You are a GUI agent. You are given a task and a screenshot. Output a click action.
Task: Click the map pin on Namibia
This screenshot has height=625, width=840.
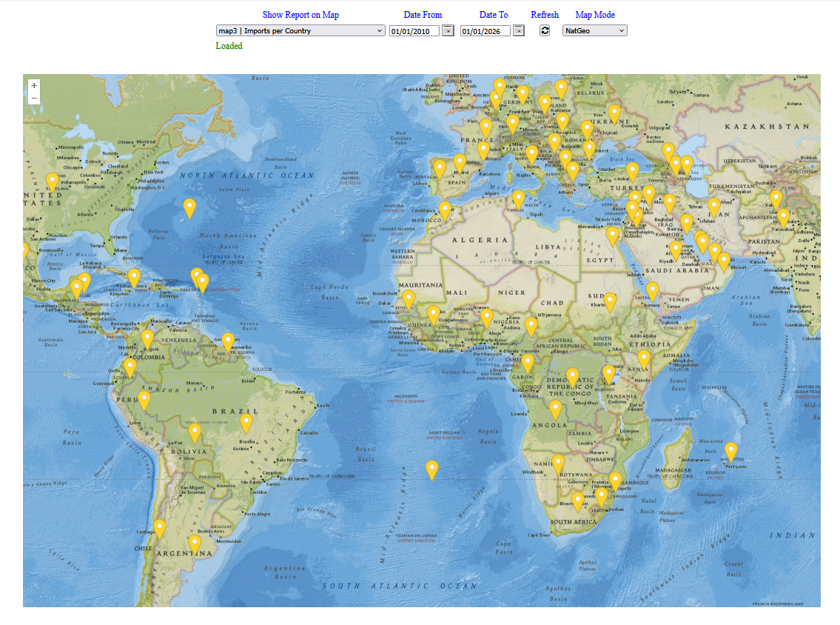pos(558,463)
